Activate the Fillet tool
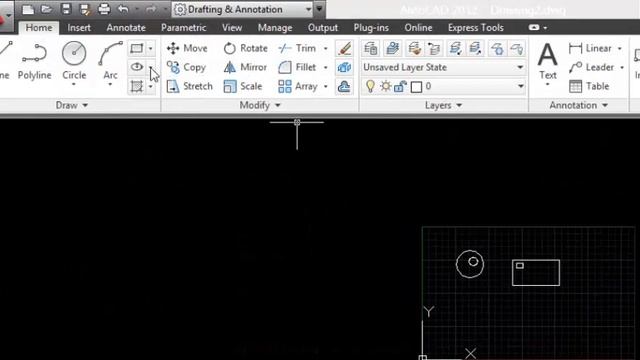 (x=297, y=67)
